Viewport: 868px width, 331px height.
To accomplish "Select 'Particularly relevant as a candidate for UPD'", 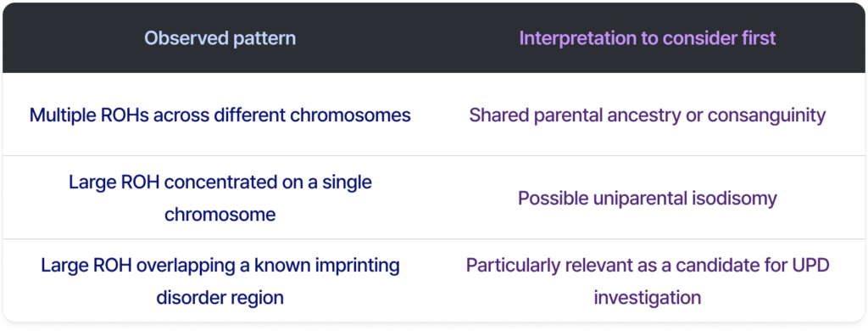I will (647, 266).
